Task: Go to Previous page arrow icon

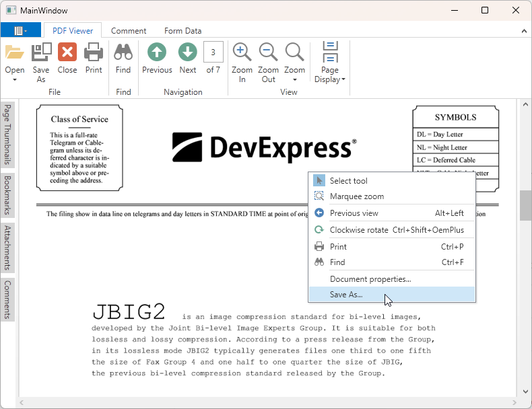Action: coord(157,52)
